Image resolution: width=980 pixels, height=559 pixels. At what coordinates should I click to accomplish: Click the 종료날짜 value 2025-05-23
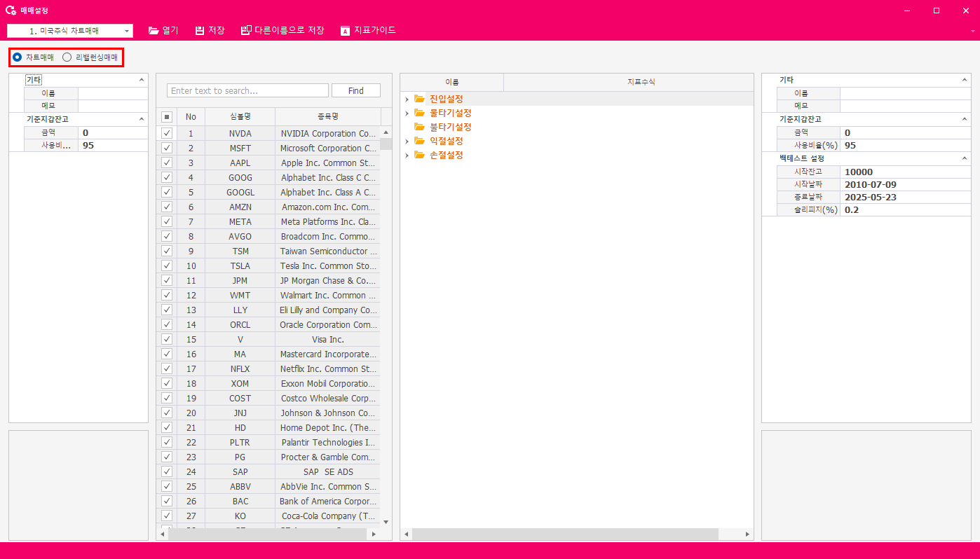point(906,197)
